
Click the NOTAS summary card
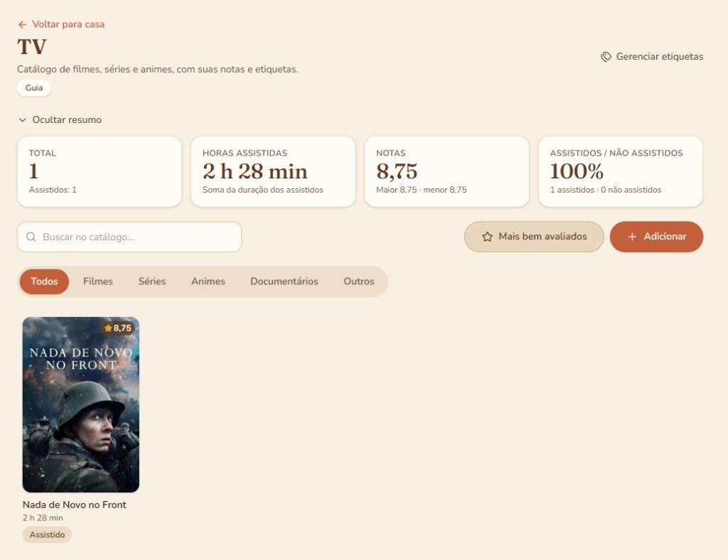(x=446, y=172)
